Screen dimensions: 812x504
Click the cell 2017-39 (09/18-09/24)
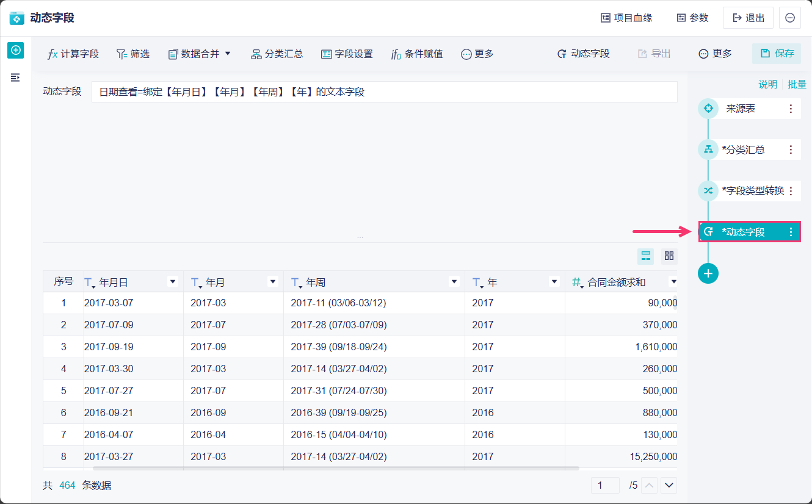pyautogui.click(x=338, y=347)
